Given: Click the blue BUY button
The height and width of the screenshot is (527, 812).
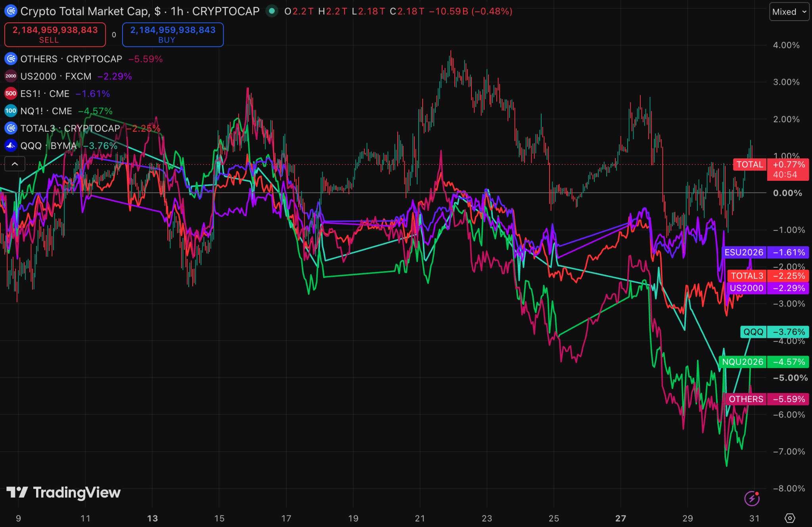Looking at the screenshot, I should tap(173, 34).
